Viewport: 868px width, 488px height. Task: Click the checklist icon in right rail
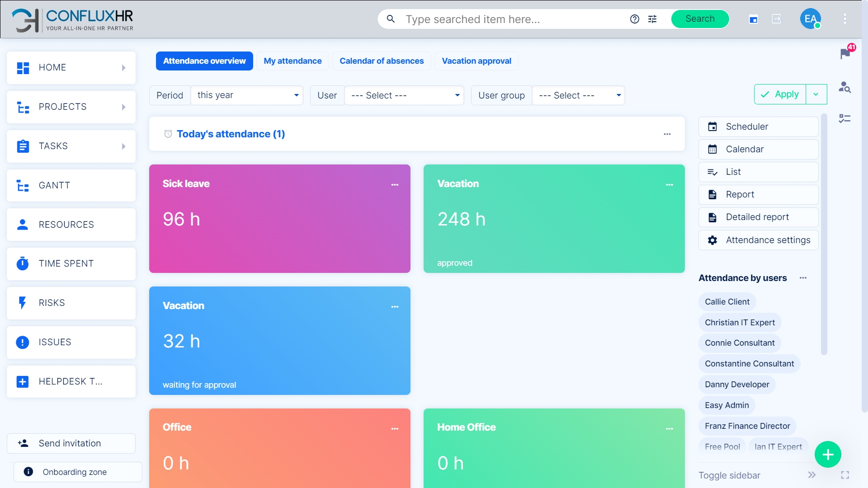pyautogui.click(x=844, y=118)
